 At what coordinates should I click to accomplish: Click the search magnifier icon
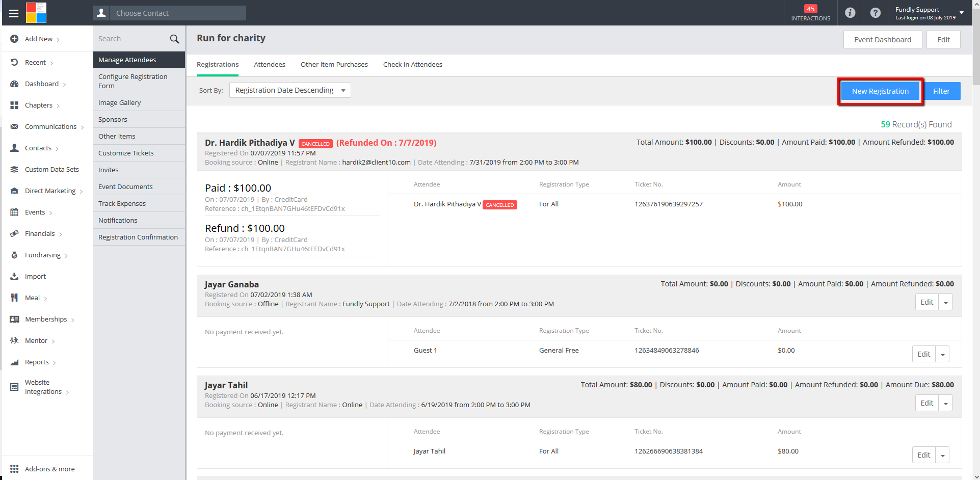[x=174, y=39]
